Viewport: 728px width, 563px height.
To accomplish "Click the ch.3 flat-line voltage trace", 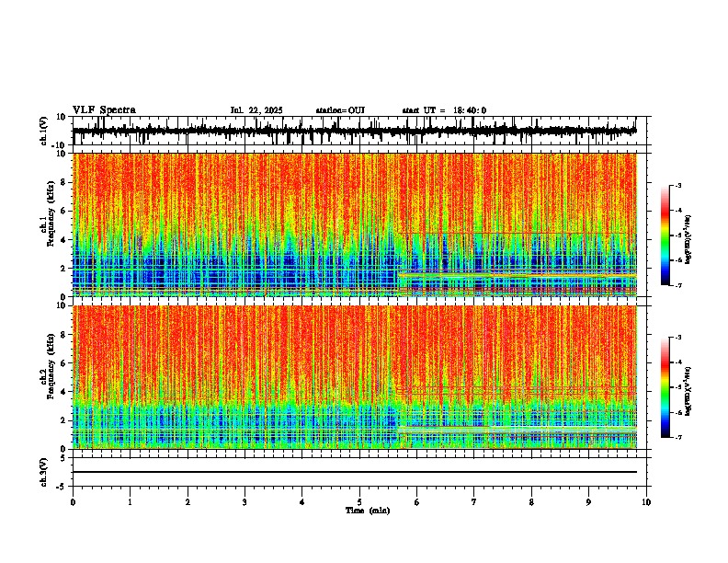I will tap(354, 472).
